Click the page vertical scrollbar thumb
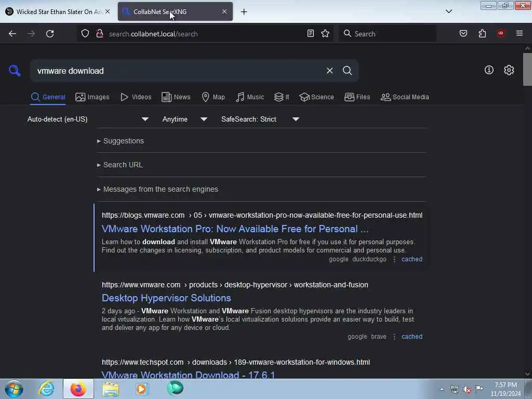The width and height of the screenshot is (532, 399). point(527,69)
